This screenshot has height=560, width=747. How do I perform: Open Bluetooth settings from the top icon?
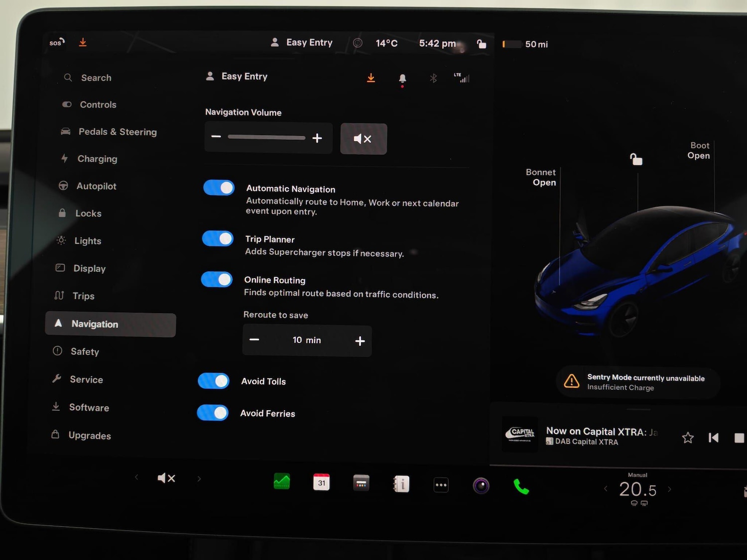[433, 78]
